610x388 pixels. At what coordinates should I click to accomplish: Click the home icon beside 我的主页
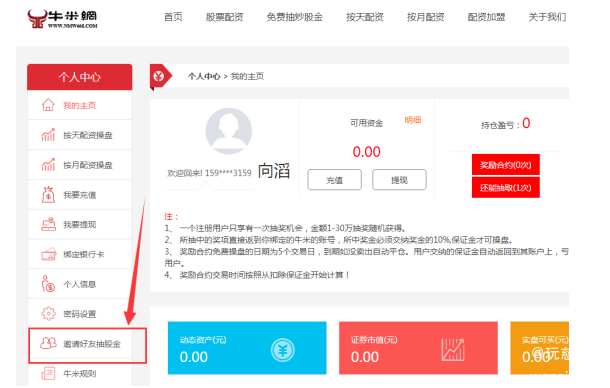coord(48,105)
